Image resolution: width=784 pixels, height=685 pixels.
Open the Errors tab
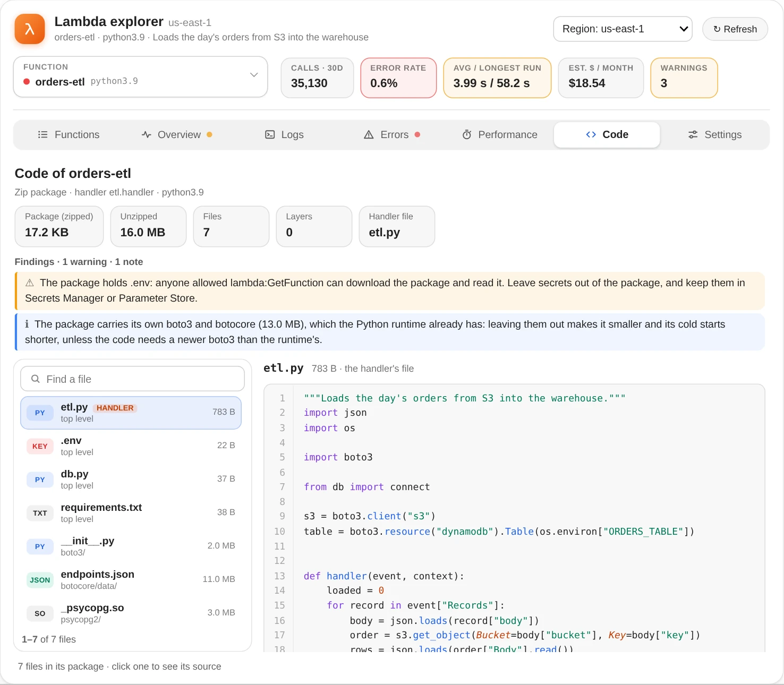[x=392, y=135]
